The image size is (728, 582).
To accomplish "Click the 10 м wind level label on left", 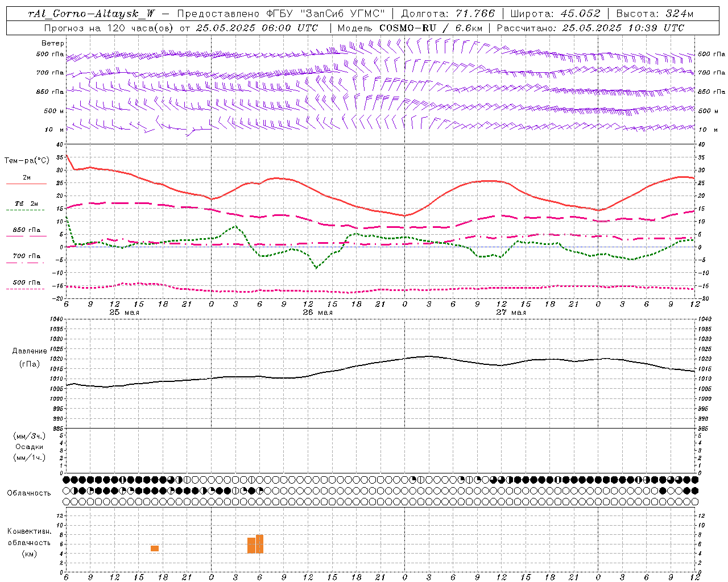I will point(55,130).
